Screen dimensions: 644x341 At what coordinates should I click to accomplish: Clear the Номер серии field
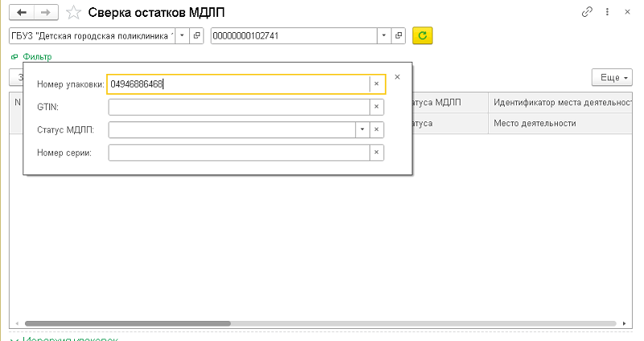376,153
